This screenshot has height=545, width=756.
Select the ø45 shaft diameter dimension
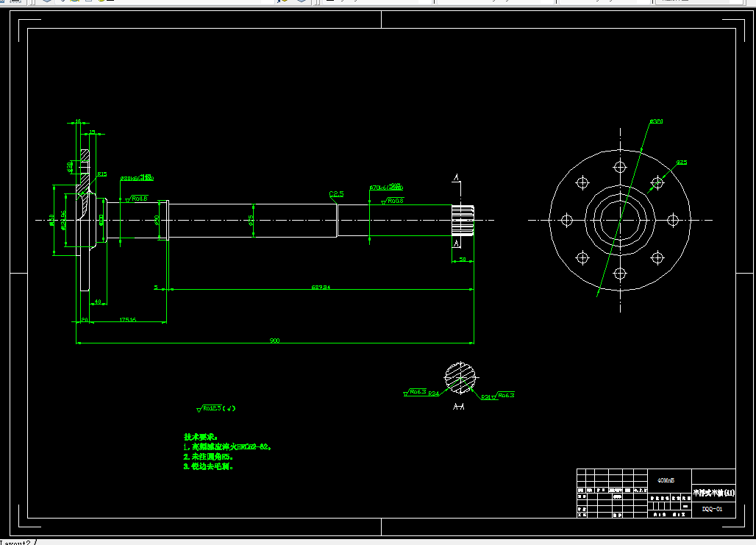tap(252, 221)
